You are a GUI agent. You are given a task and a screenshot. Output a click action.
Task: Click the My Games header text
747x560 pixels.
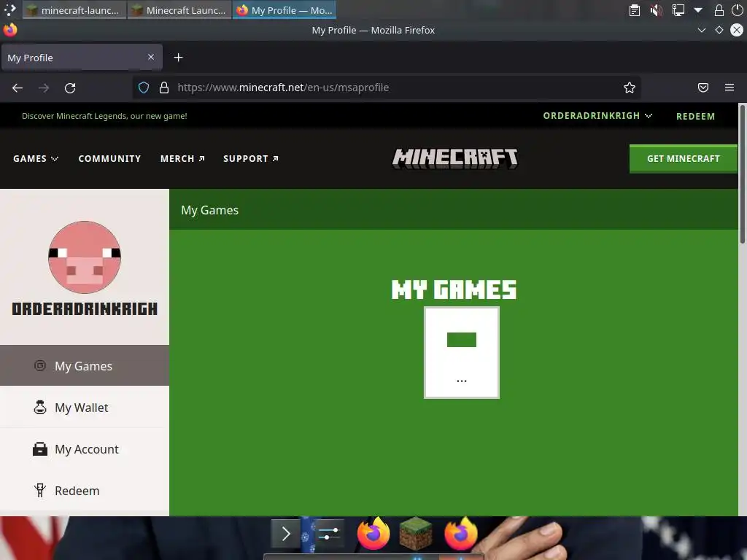tap(209, 210)
